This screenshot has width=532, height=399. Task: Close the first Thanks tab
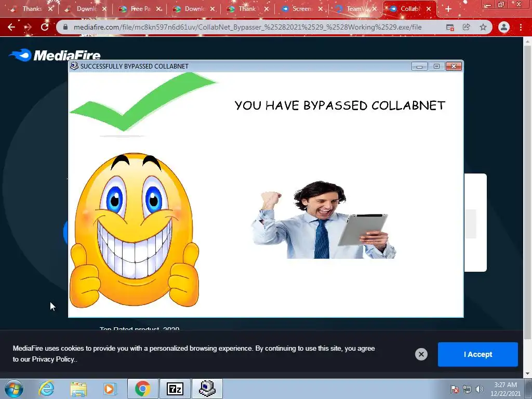point(50,9)
